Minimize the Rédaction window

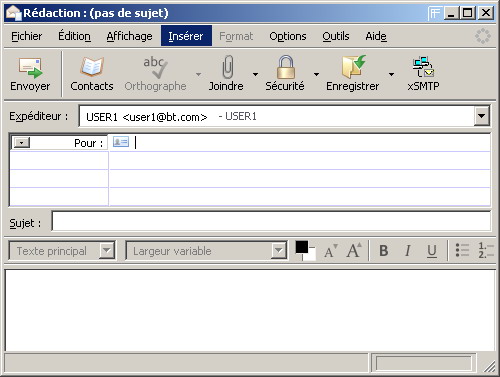point(451,13)
